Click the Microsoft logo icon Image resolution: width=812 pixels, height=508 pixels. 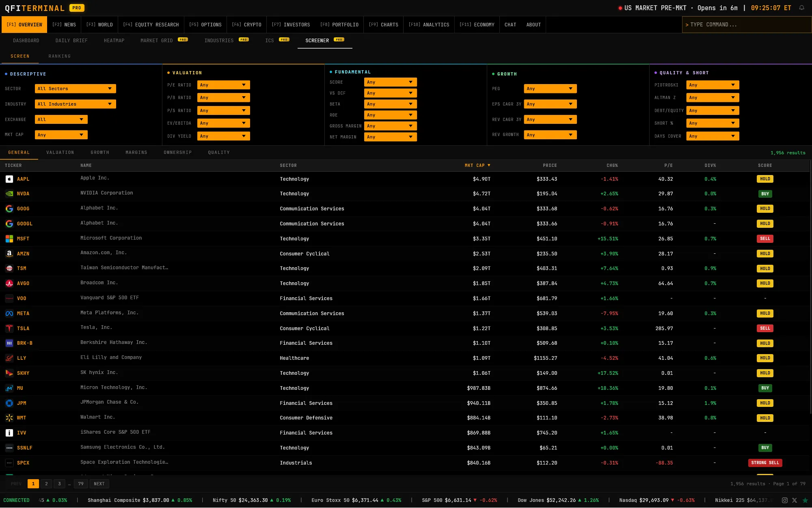(x=9, y=239)
